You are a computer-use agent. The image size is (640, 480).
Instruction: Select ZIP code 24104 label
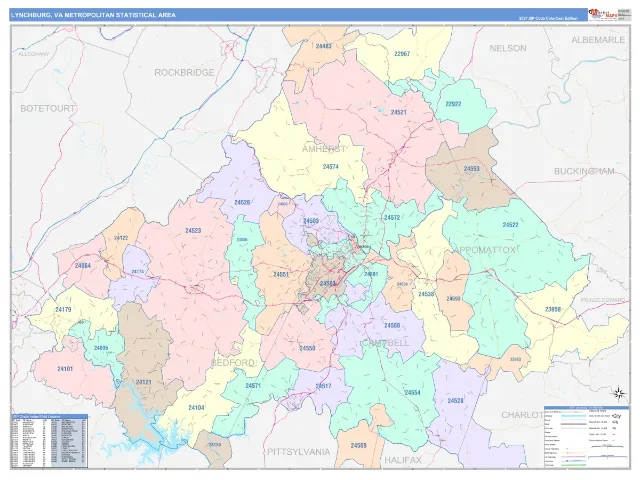click(196, 407)
